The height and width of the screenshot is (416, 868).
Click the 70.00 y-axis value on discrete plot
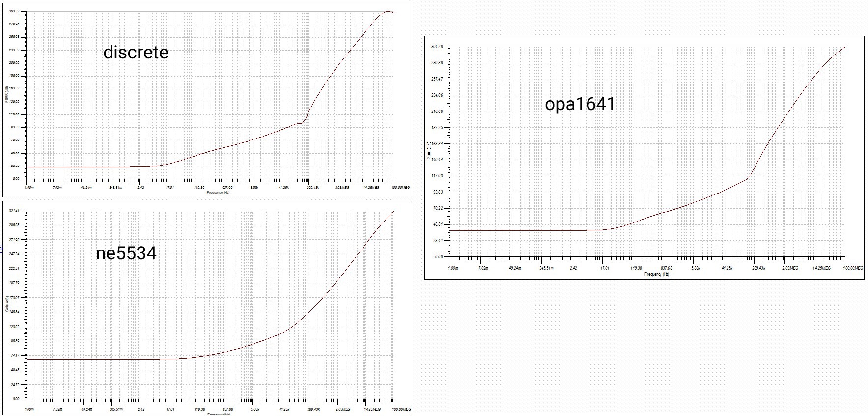(x=15, y=140)
